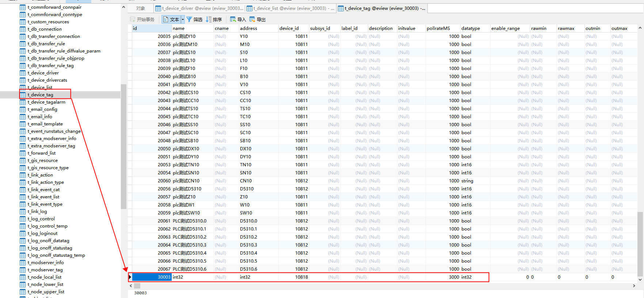Select t_db_transfer_rule_diffvalue_param in the tree
This screenshot has height=298, width=644.
coord(64,51)
